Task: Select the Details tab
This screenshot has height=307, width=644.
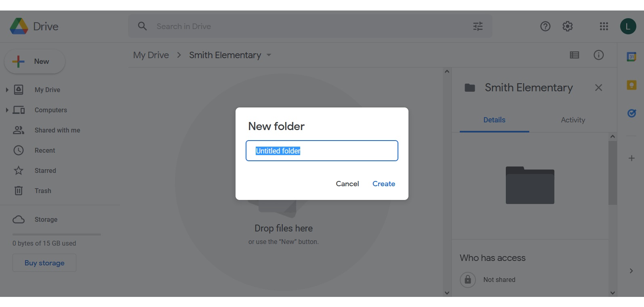Action: pyautogui.click(x=495, y=120)
